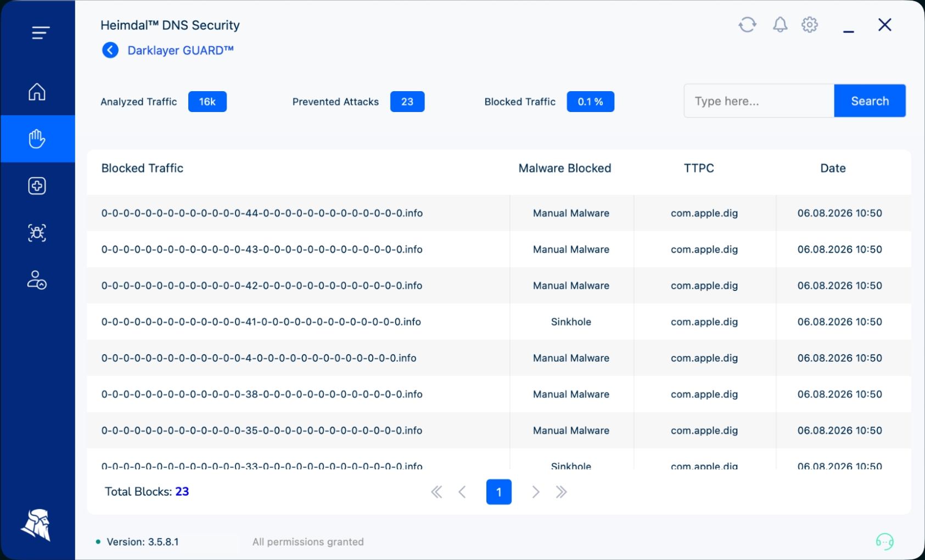The image size is (925, 560).
Task: Click the date in the -42- row
Action: (840, 285)
